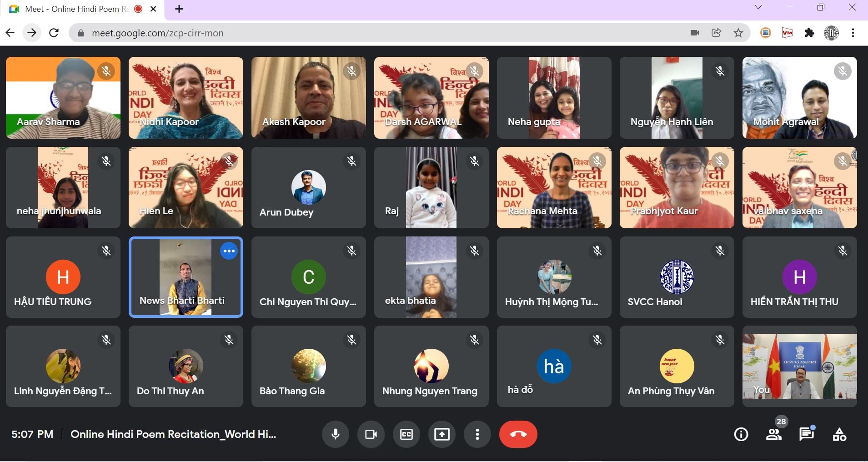Open chat with everyone icon

pos(806,434)
